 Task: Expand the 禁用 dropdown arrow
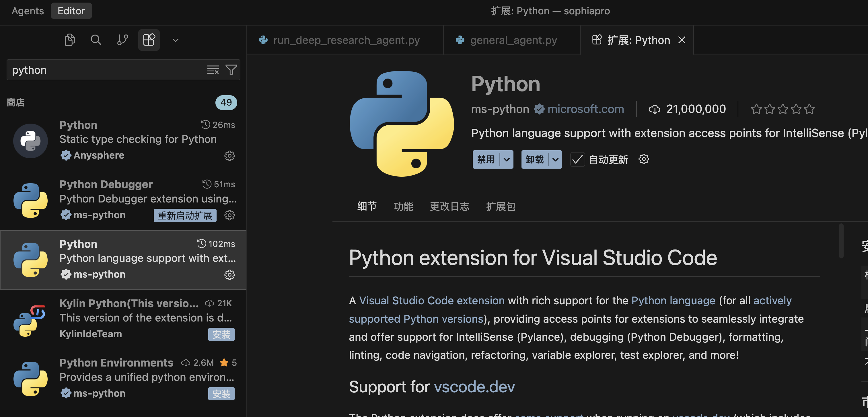[507, 159]
